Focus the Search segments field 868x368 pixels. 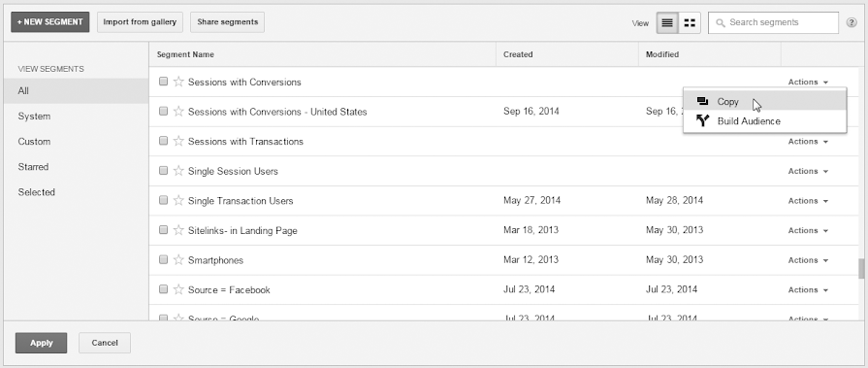coord(773,22)
